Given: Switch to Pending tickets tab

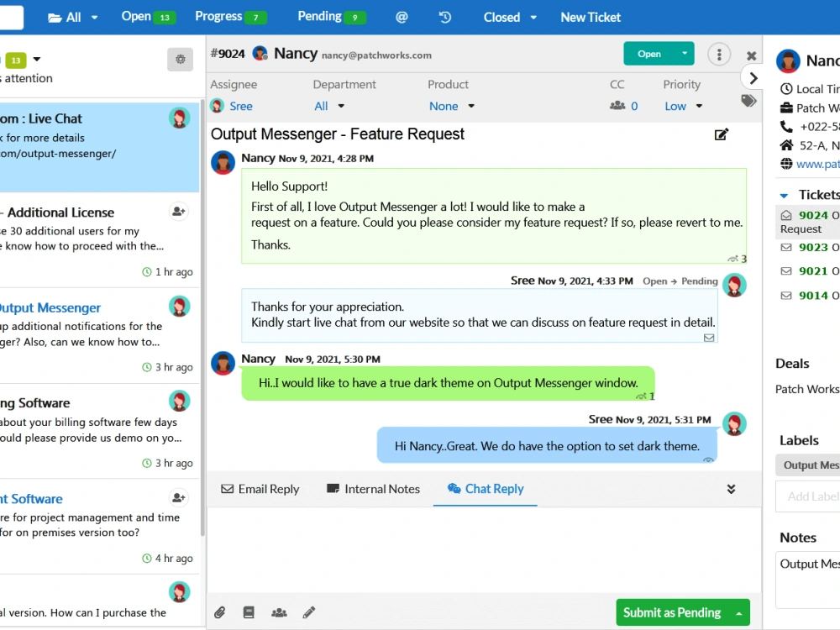Looking at the screenshot, I should tap(331, 17).
